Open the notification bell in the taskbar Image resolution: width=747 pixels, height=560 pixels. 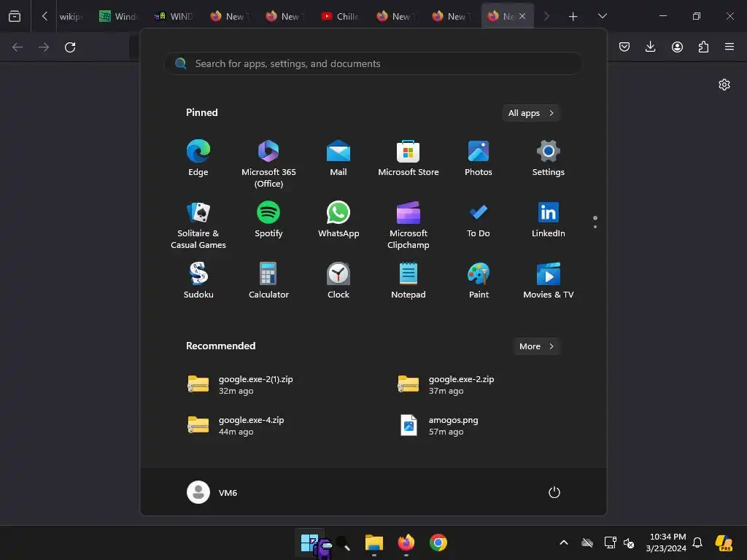click(697, 542)
